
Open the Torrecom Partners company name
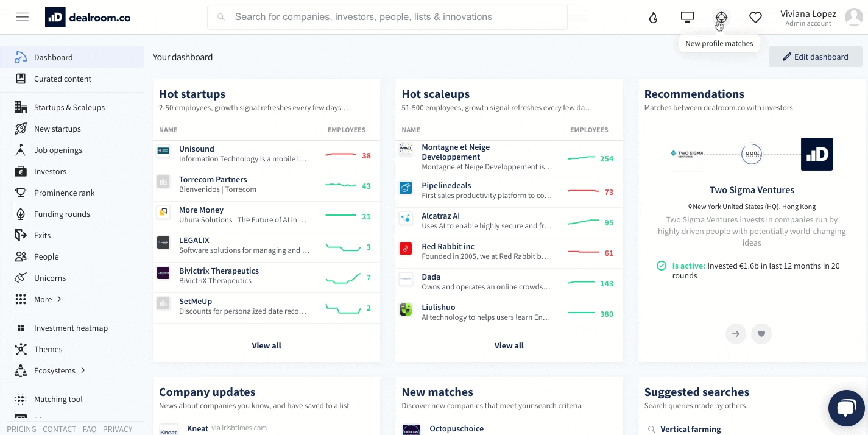(213, 179)
